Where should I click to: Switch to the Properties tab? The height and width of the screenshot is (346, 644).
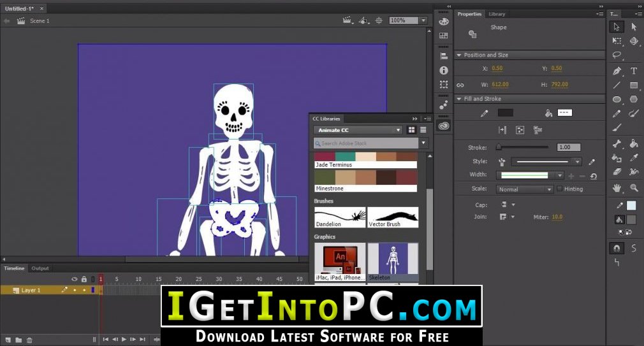point(469,14)
